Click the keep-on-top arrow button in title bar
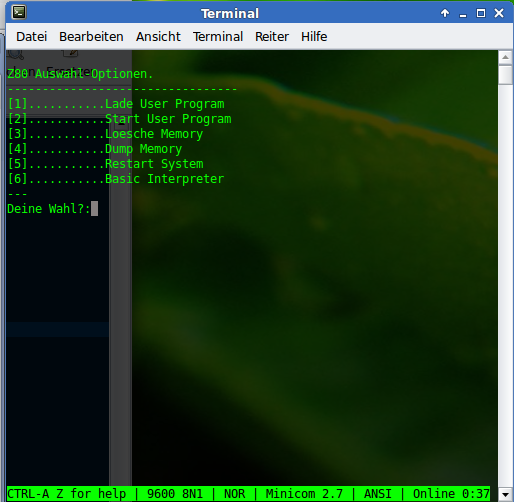Viewport: 514px width, 502px height. (445, 13)
